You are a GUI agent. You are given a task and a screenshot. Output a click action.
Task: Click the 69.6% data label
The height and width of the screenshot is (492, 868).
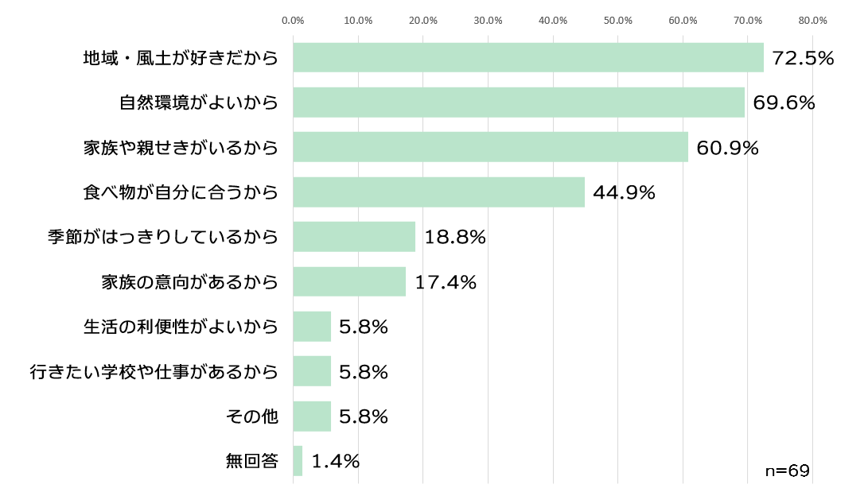pyautogui.click(x=784, y=103)
